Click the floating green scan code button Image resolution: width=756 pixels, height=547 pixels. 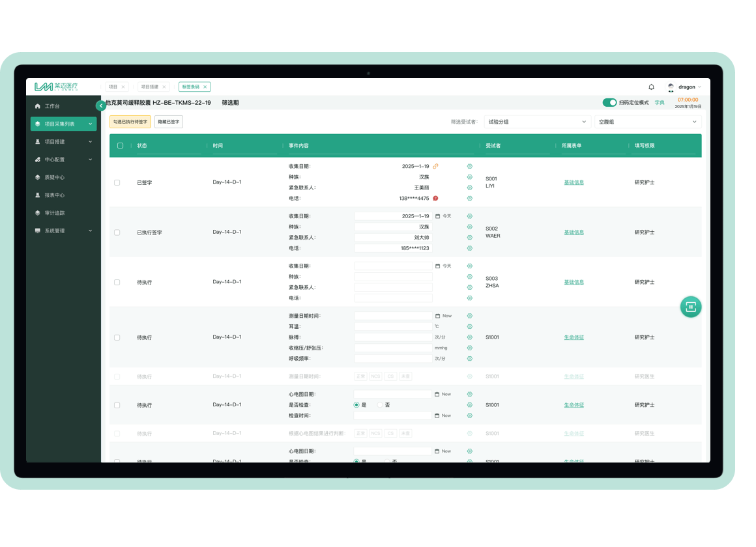click(x=690, y=307)
